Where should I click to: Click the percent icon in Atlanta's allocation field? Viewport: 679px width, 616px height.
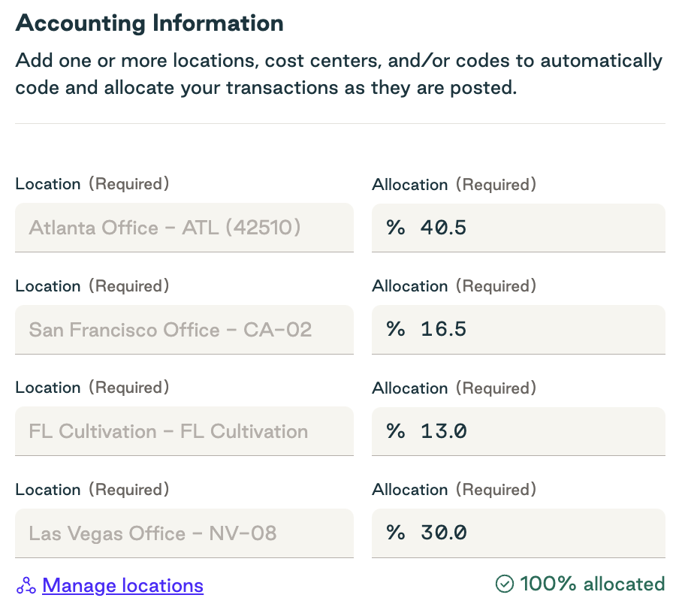point(396,228)
